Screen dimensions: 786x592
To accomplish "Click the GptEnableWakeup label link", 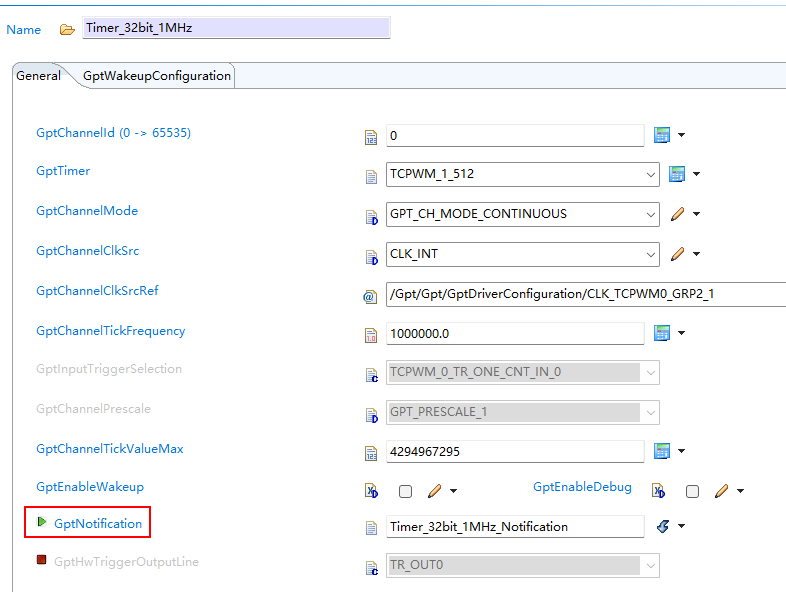I will point(90,487).
